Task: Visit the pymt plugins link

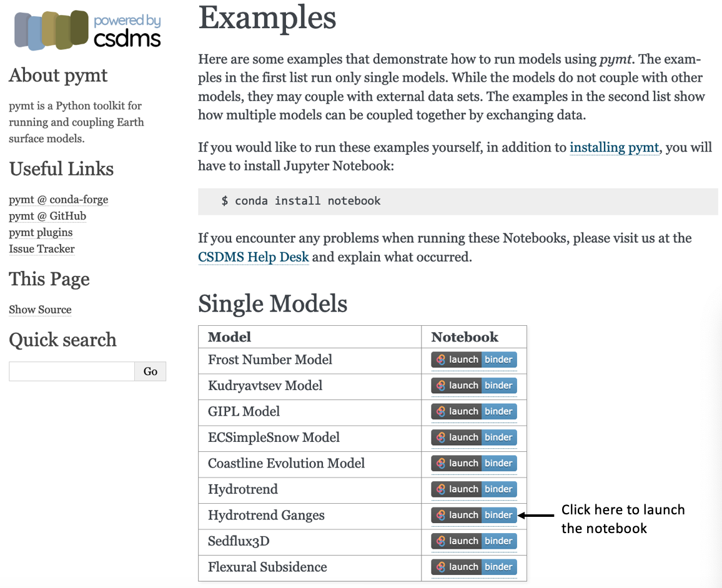Action: tap(41, 232)
